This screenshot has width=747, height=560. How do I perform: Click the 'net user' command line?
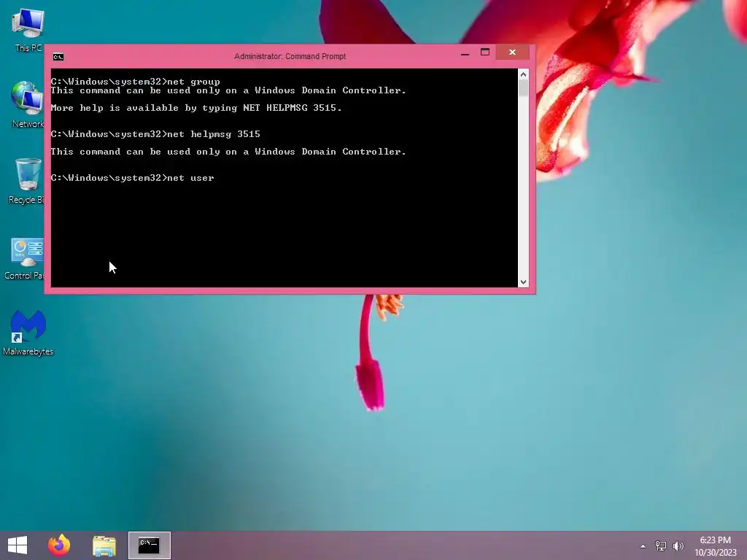click(133, 178)
